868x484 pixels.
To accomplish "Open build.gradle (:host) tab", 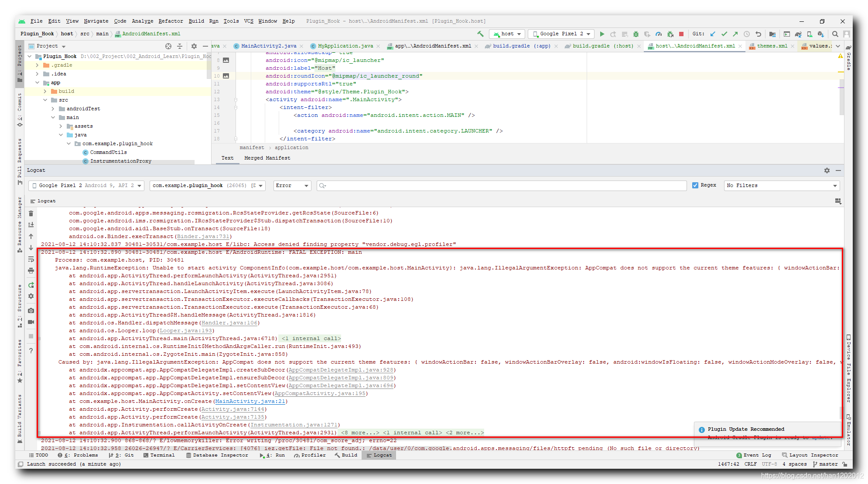I will pyautogui.click(x=602, y=46).
